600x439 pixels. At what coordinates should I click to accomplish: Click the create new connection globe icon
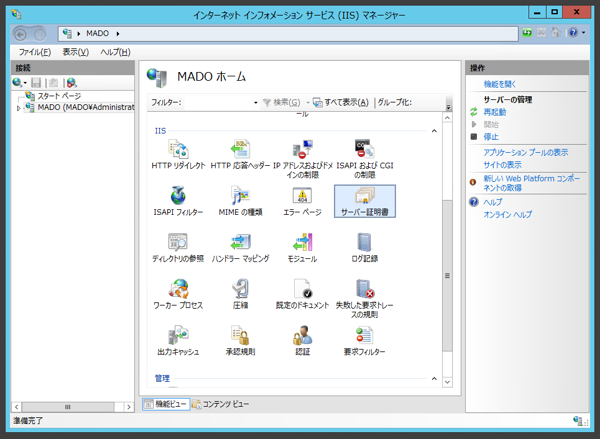coord(17,82)
